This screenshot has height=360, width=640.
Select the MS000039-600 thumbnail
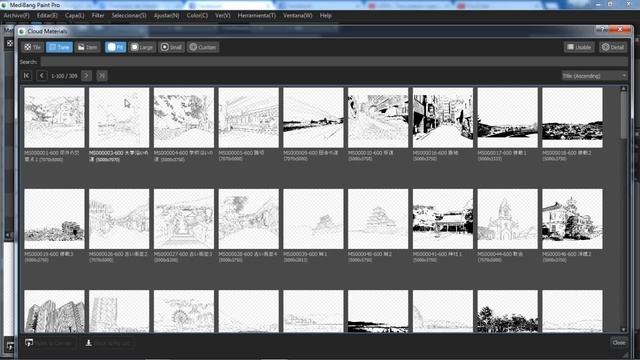313,219
